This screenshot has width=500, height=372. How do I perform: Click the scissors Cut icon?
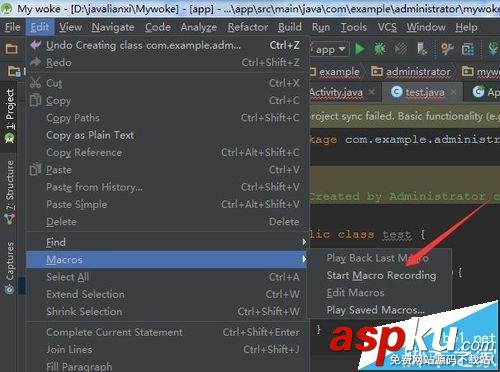coord(35,82)
